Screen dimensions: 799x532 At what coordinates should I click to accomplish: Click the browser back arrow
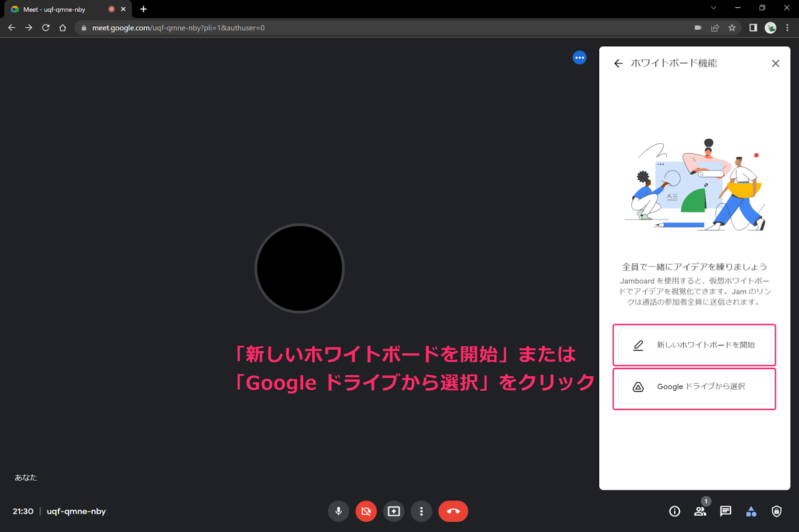[12, 28]
